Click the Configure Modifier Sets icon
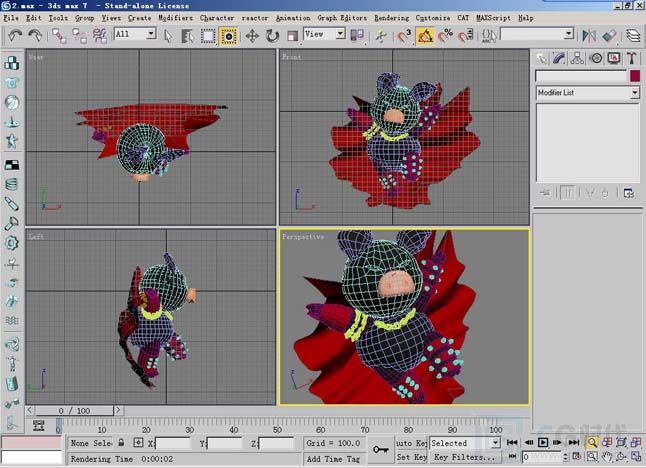The height and width of the screenshot is (468, 646). point(628,193)
